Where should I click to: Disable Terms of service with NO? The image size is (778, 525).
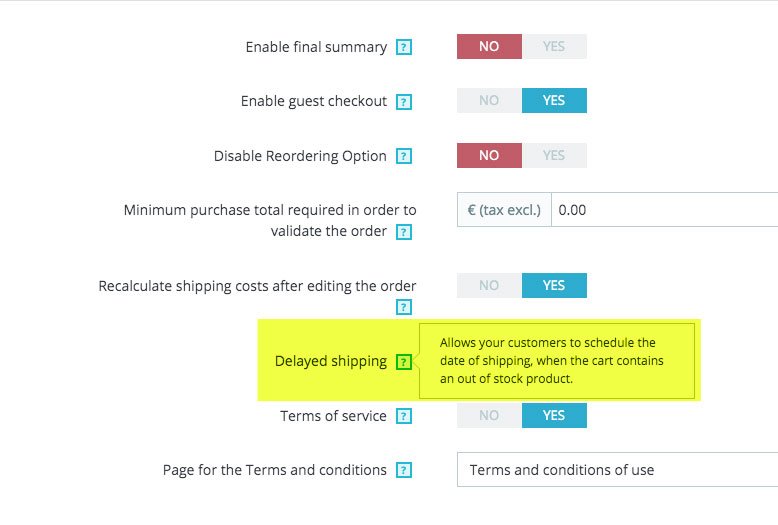click(489, 416)
